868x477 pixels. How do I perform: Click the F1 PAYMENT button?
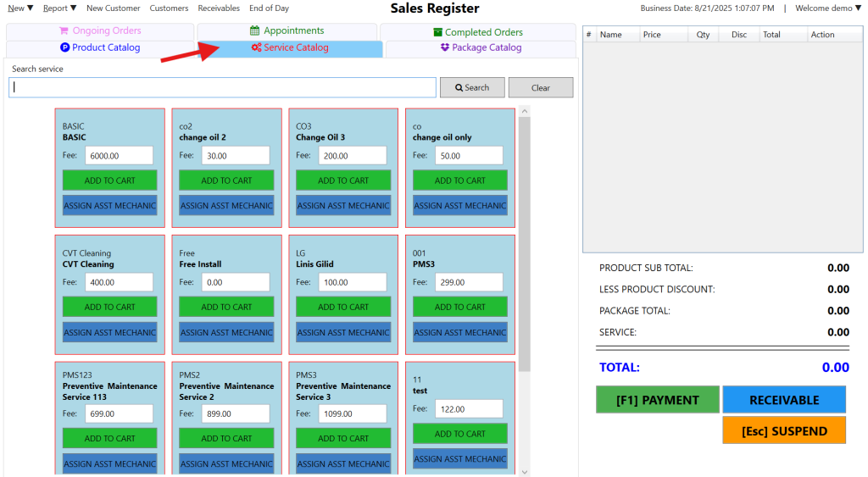[x=658, y=400]
